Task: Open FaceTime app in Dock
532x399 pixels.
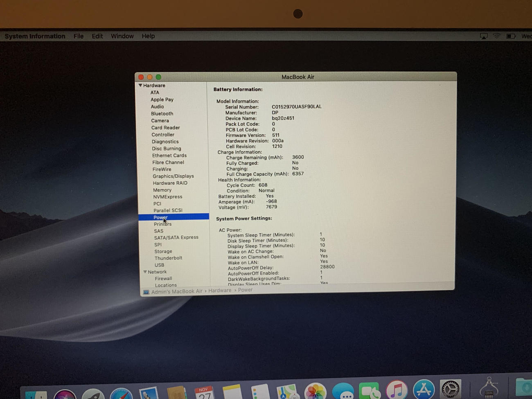Action: coord(370,390)
